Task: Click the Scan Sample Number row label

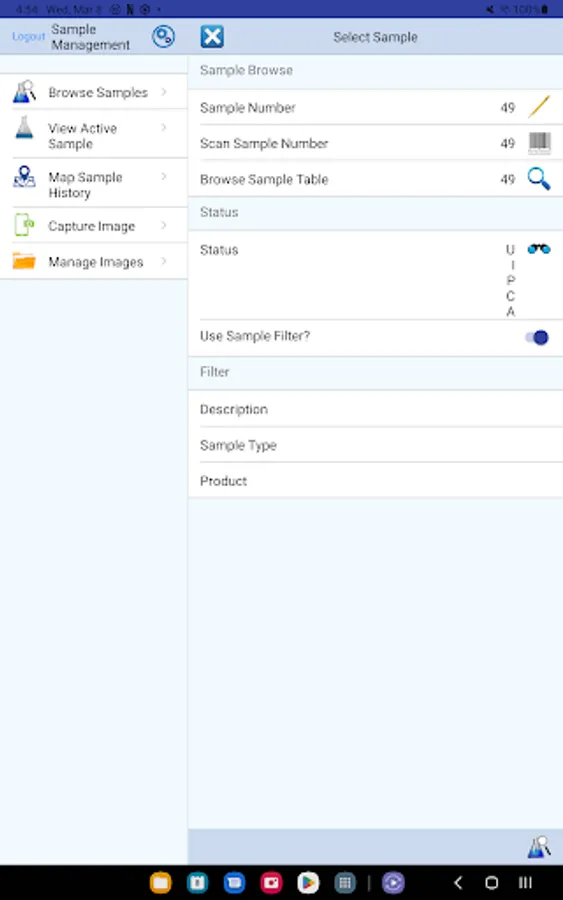Action: coord(264,143)
